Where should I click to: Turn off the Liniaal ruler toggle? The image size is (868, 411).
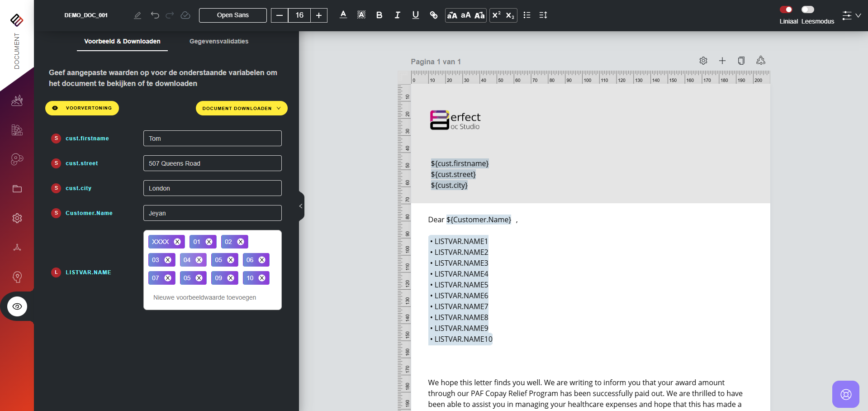tap(786, 10)
